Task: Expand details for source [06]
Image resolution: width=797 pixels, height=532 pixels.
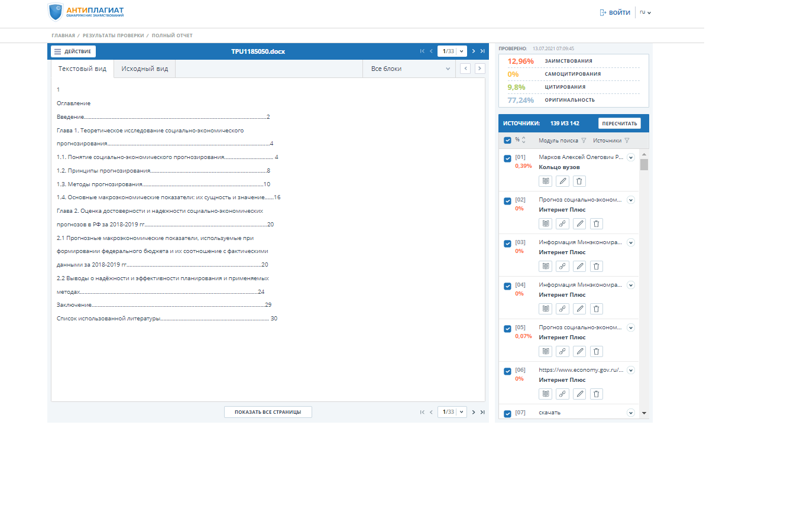Action: click(x=631, y=370)
